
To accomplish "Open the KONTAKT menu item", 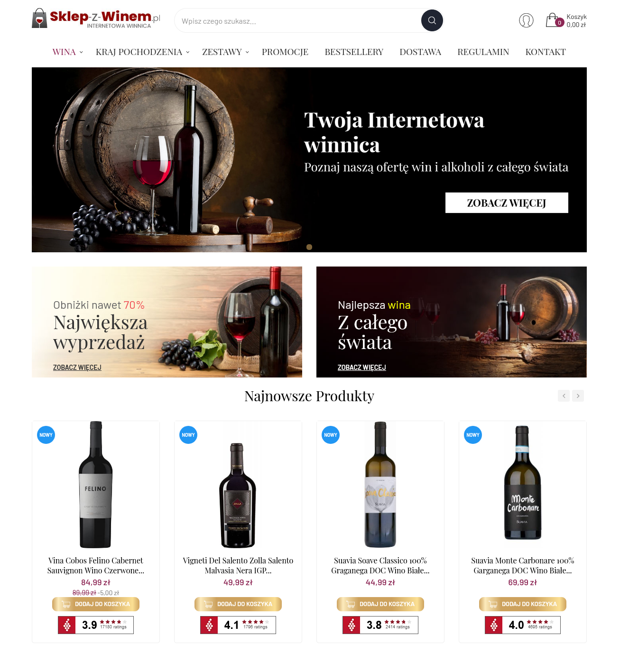I will [x=546, y=52].
